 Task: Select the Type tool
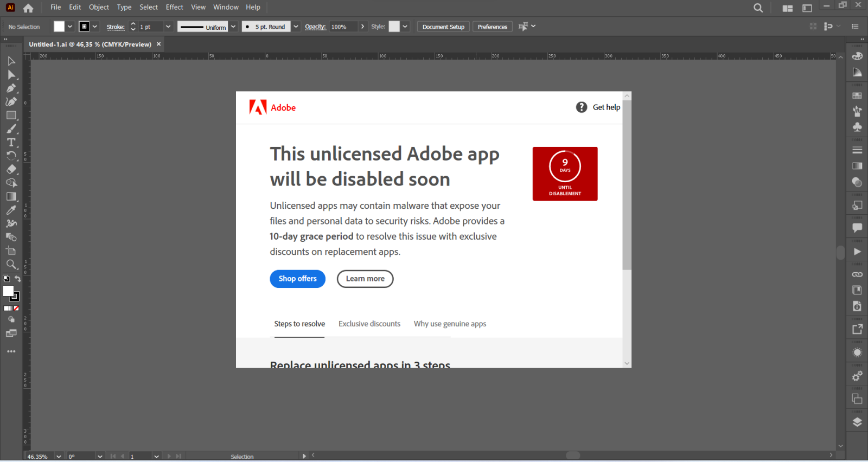11,142
